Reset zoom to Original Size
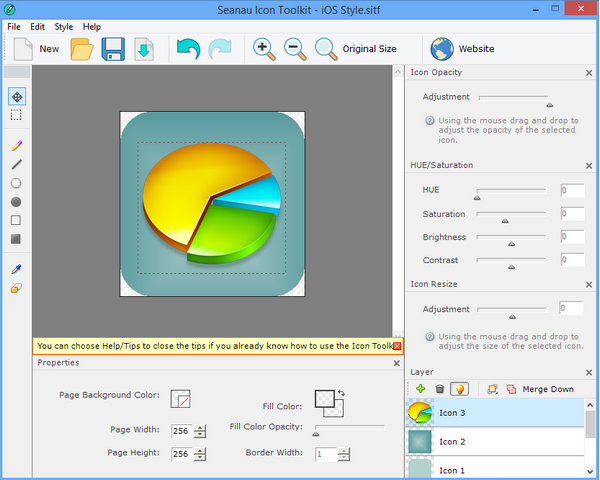This screenshot has height=480, width=600. (355, 49)
